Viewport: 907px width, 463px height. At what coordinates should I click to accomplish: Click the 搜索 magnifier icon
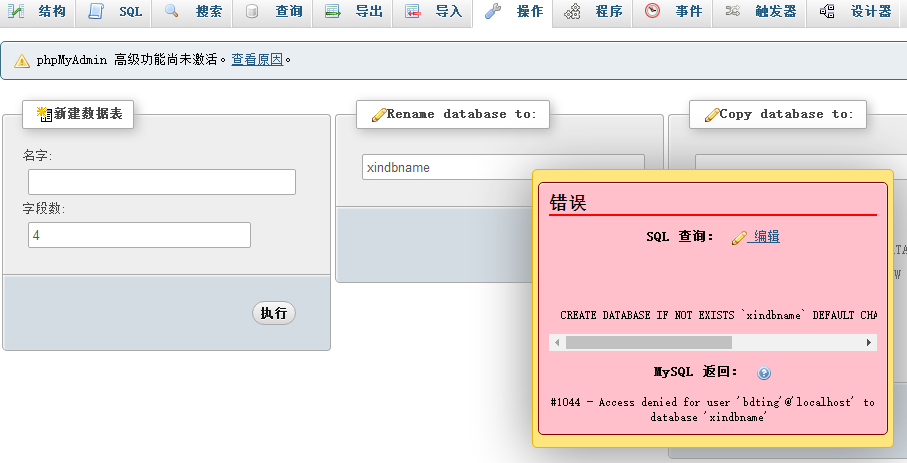171,10
